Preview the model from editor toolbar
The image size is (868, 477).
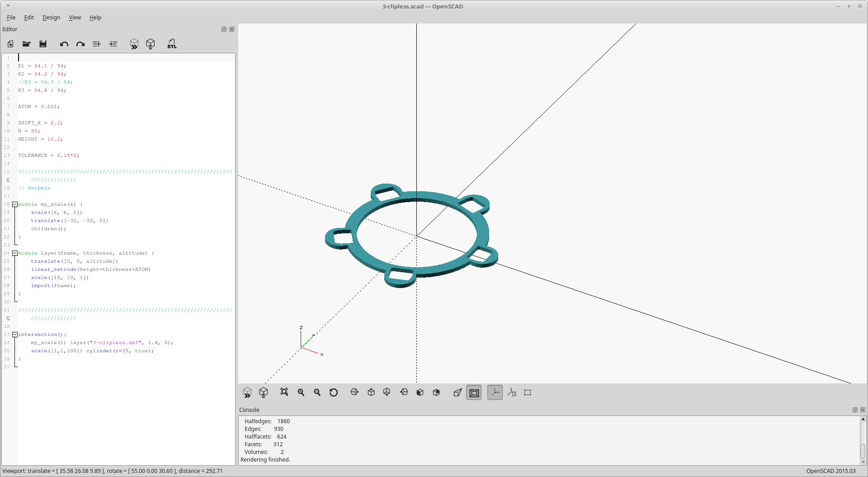134,44
